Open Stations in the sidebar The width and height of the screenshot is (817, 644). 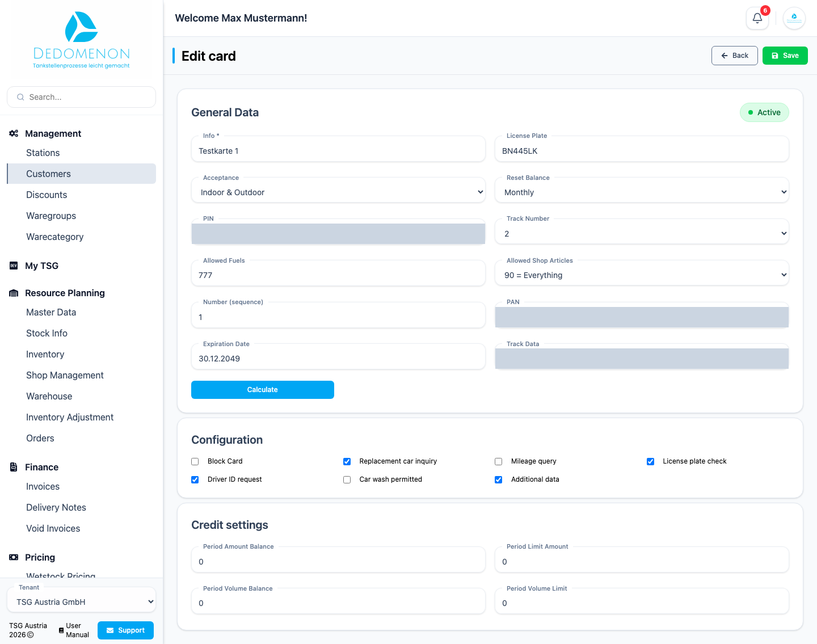(43, 153)
